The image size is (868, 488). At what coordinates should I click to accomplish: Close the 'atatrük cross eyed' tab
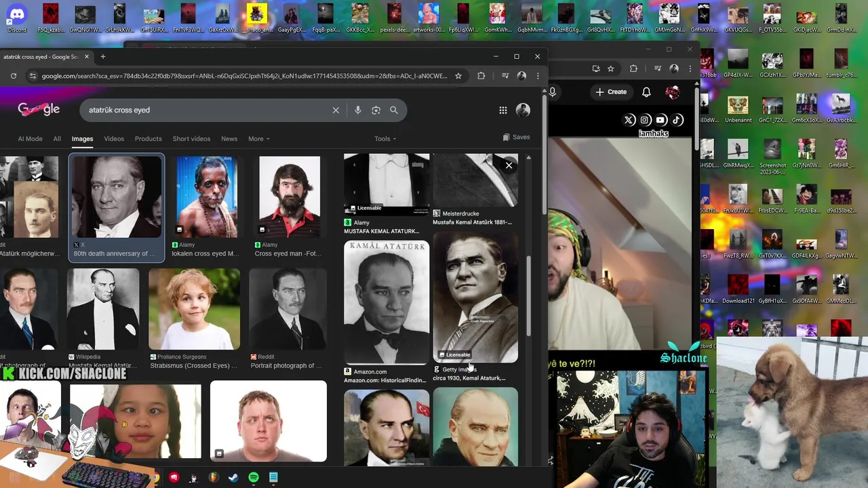point(87,57)
